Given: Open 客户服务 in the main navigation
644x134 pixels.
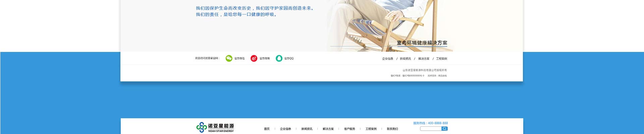Looking at the screenshot, I should (x=350, y=129).
